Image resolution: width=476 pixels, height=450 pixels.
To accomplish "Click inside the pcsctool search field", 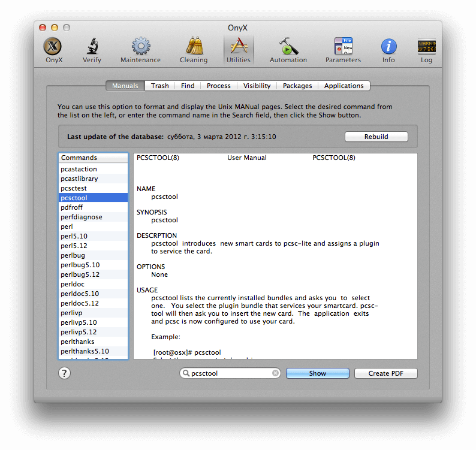I will tap(230, 373).
